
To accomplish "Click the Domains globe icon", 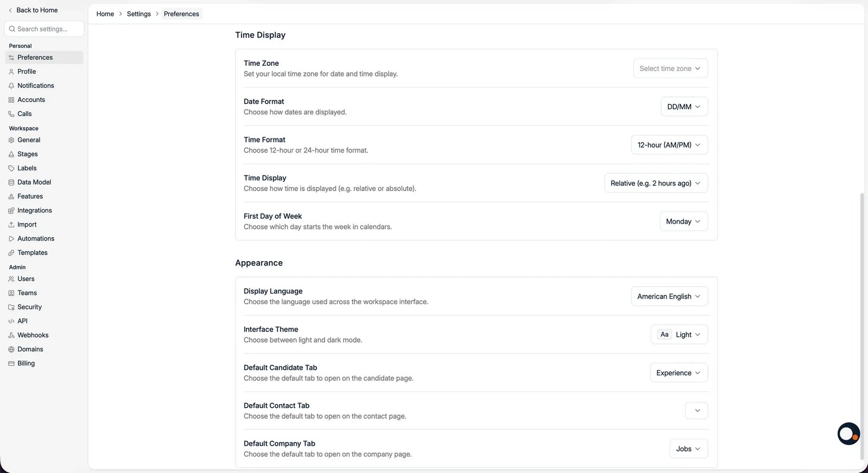I will (x=11, y=350).
